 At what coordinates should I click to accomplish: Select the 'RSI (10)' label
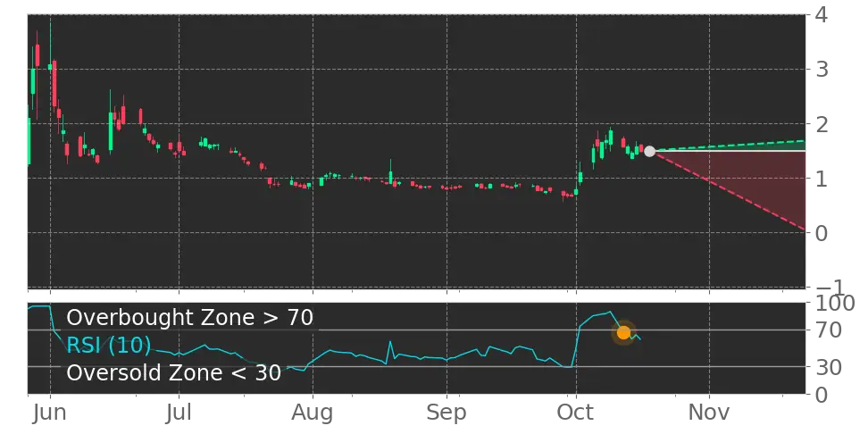(x=109, y=346)
